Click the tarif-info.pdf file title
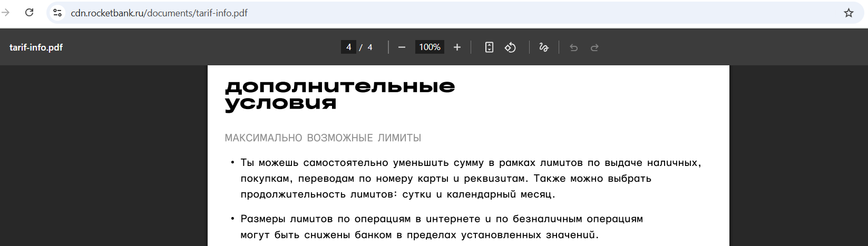Screen dimensions: 868x246 (36, 47)
